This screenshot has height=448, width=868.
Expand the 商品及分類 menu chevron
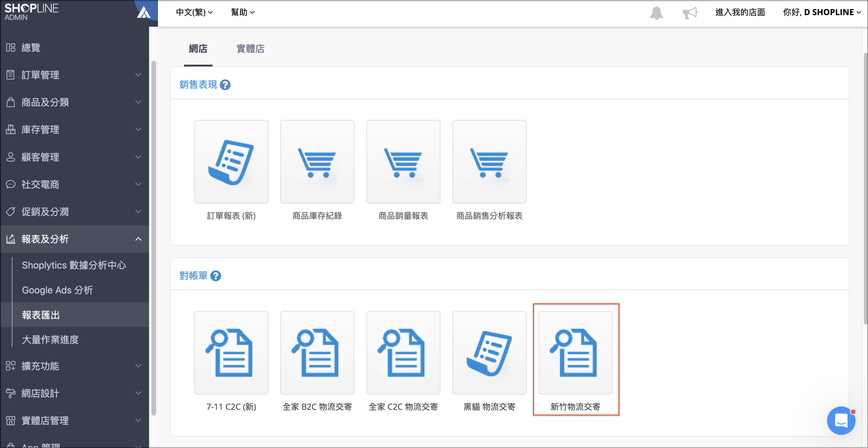[138, 102]
